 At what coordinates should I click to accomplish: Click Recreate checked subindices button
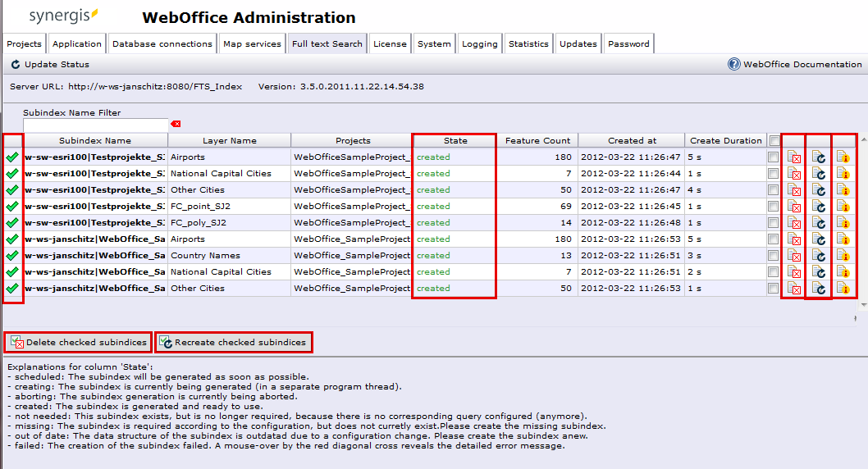pos(234,343)
